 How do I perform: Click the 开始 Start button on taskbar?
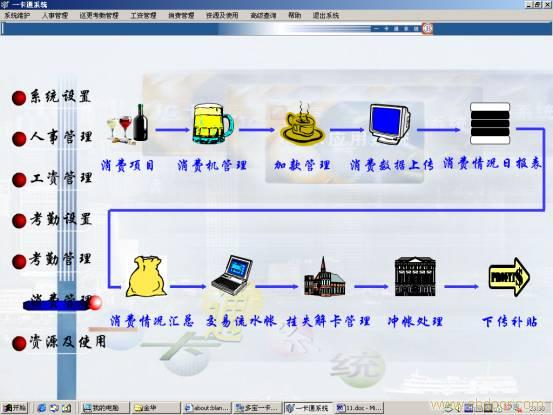[x=15, y=408]
